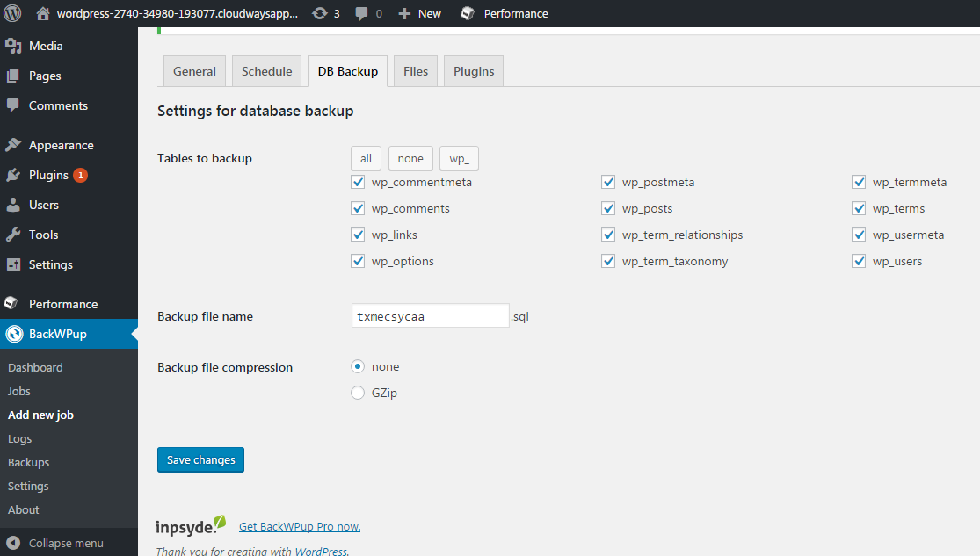Screen dimensions: 980x556
Task: Click the Performance icon in sidebar
Action: click(11, 303)
